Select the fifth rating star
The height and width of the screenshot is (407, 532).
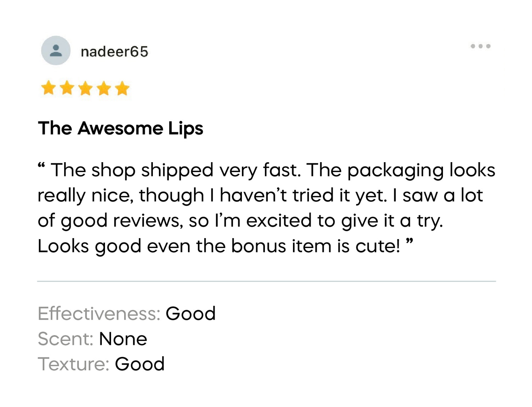[x=122, y=88]
